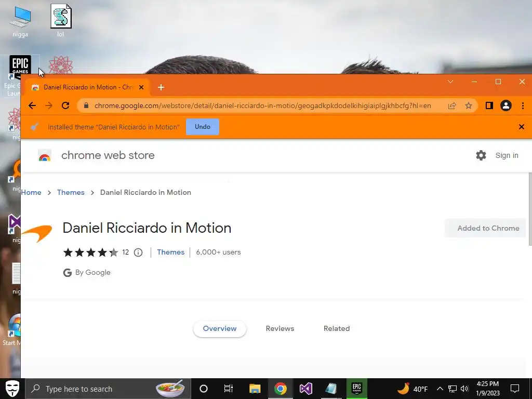Open notification center icon

click(515, 389)
